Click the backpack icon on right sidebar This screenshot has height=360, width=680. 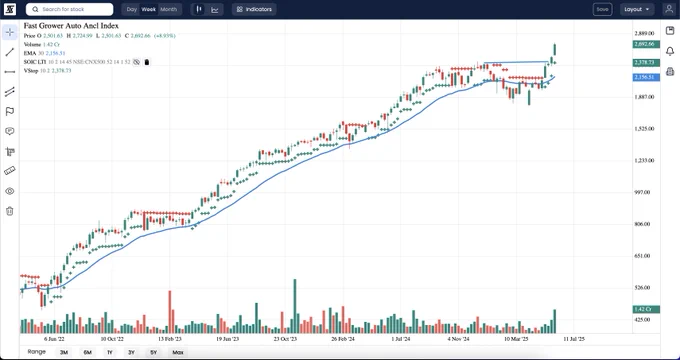point(670,72)
